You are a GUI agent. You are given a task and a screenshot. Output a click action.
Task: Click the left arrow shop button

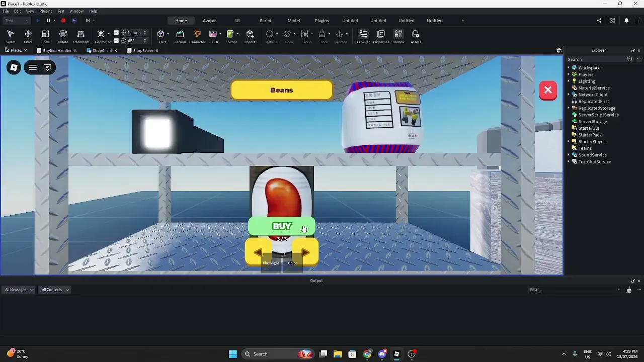pos(258,252)
